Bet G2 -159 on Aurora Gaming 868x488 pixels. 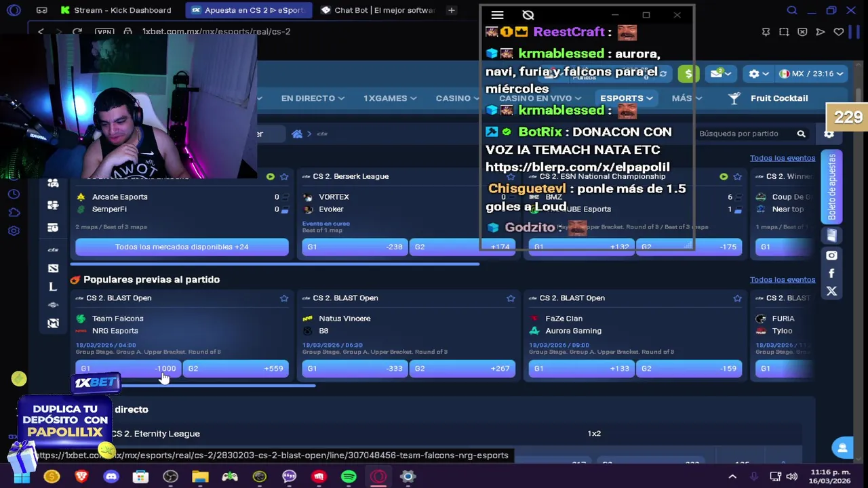(689, 369)
